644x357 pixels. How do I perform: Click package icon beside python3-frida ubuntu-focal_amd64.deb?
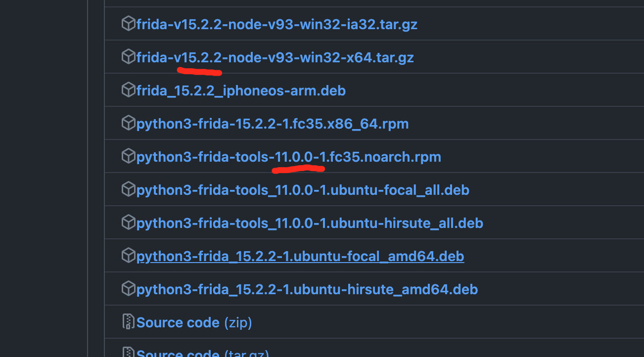pos(129,256)
